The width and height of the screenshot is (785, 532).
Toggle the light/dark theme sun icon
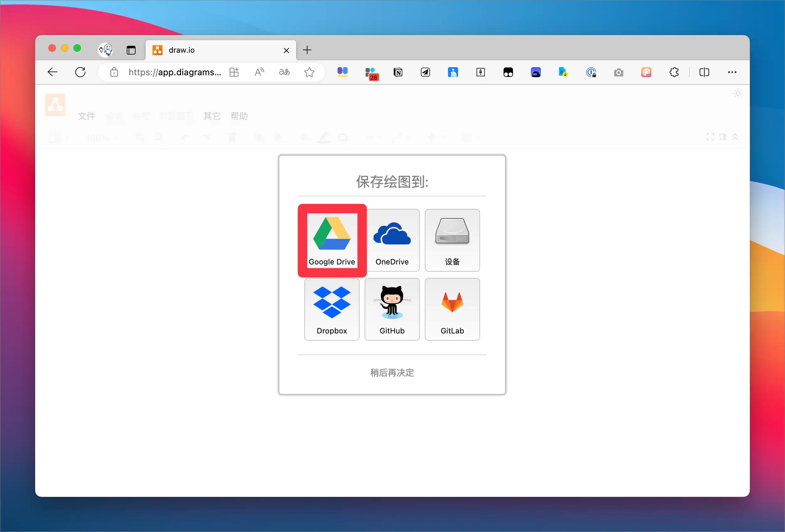click(738, 93)
